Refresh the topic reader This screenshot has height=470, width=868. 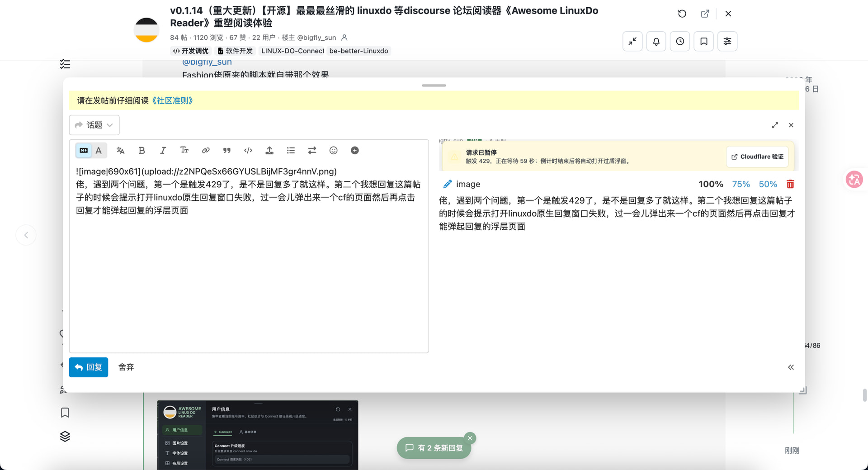click(x=682, y=14)
